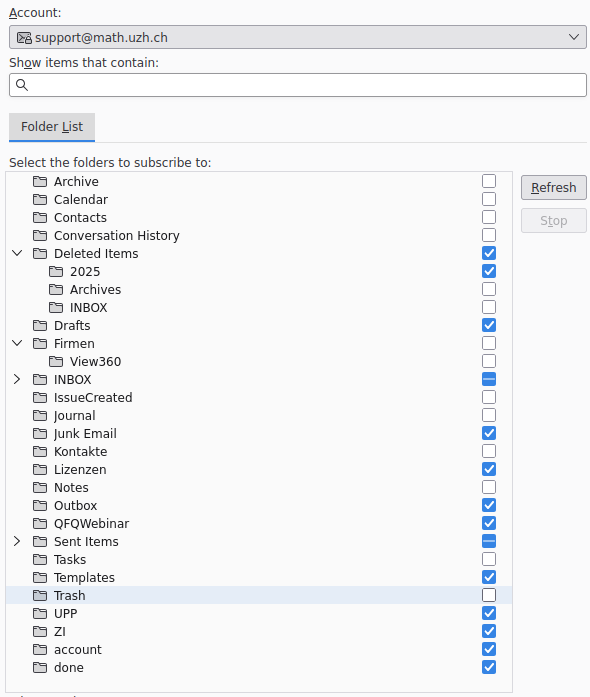Screen dimensions: 590x697
Task: Click the Junk Email folder icon
Action: point(40,433)
